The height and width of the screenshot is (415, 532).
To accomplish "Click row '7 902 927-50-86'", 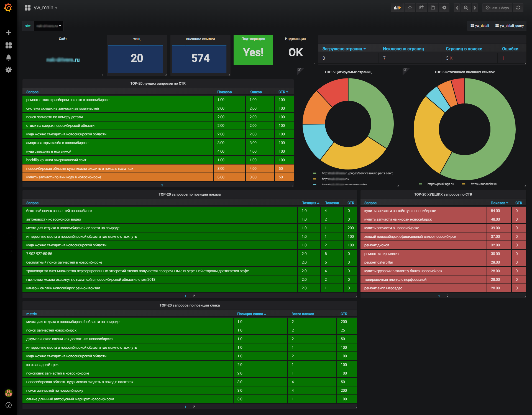I will (x=190, y=254).
